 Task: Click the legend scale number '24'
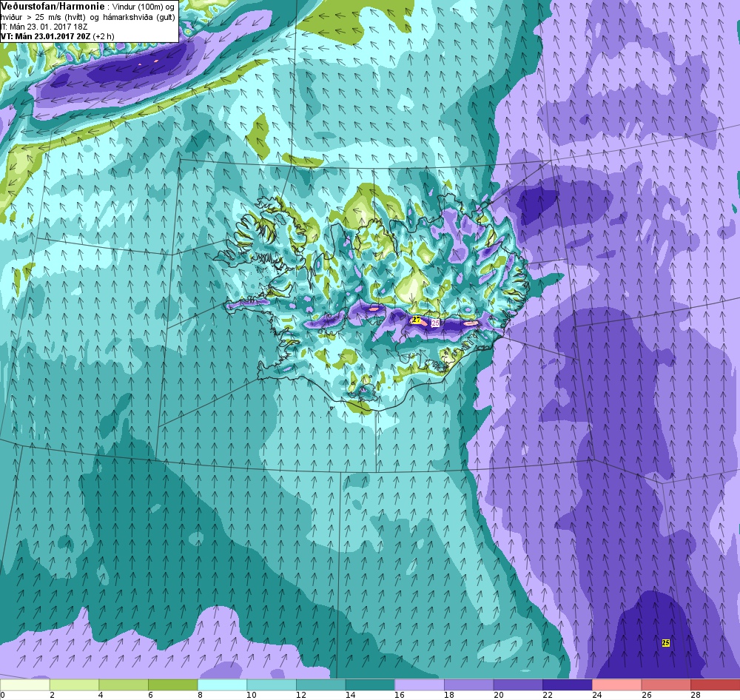pos(597,695)
